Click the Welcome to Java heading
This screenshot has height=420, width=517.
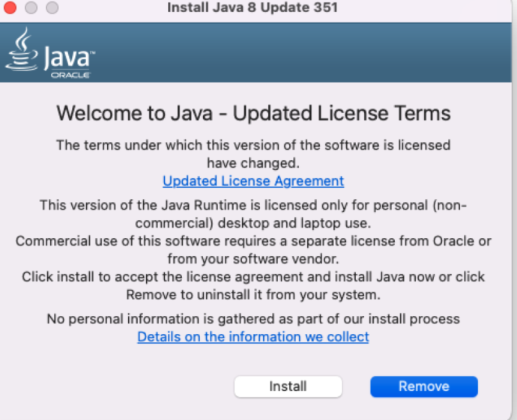click(x=253, y=113)
